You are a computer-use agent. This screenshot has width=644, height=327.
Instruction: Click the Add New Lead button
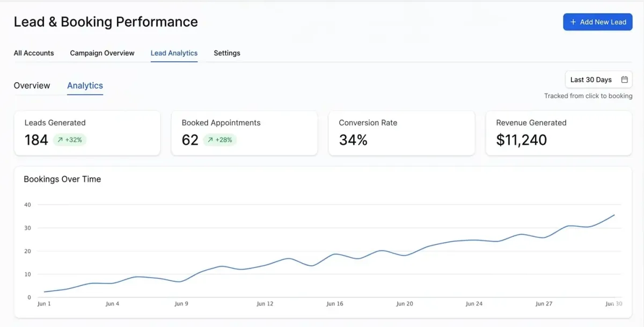(598, 22)
